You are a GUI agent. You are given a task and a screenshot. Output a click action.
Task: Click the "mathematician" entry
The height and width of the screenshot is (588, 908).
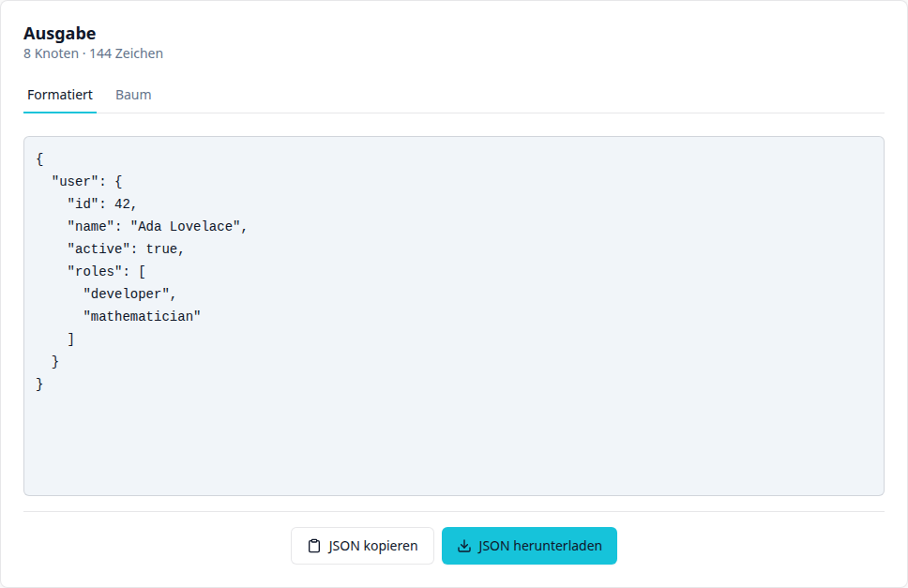(142, 317)
